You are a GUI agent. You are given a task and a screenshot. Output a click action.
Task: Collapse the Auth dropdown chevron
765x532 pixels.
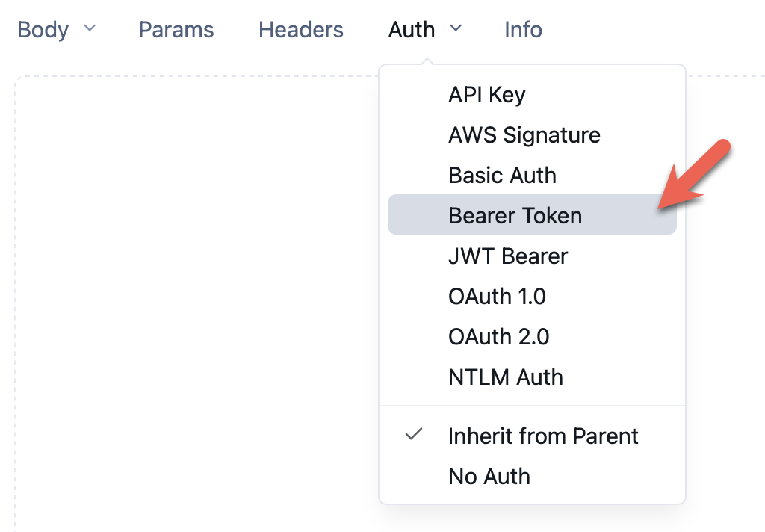(x=456, y=29)
